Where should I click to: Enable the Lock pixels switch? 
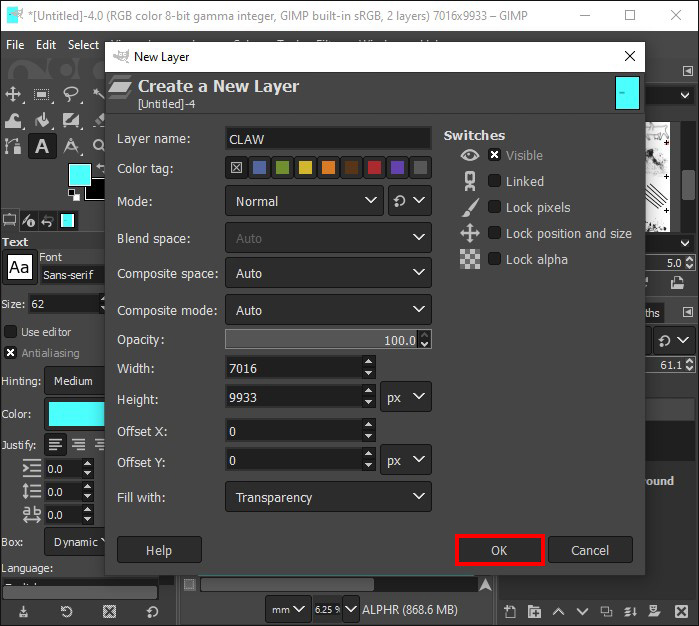click(x=494, y=206)
